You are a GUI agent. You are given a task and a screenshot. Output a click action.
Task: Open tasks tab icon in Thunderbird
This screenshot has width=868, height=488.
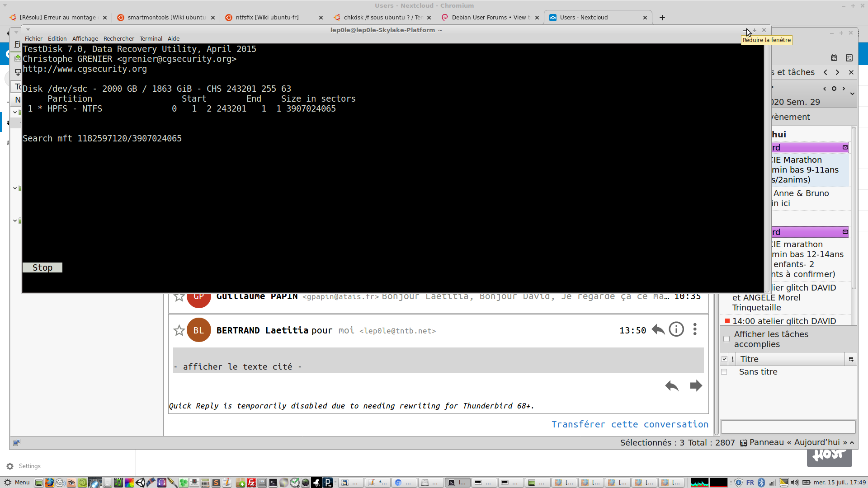pos(849,58)
